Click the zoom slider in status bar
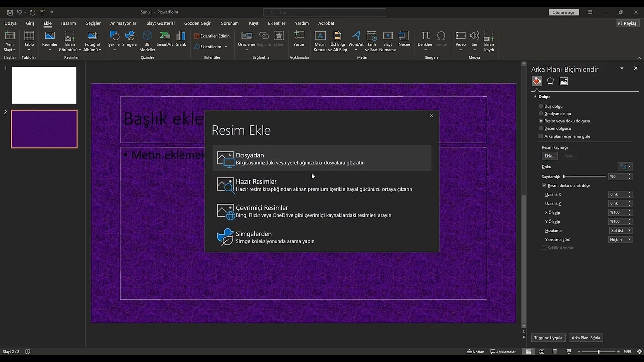644x362 pixels. pos(598,352)
